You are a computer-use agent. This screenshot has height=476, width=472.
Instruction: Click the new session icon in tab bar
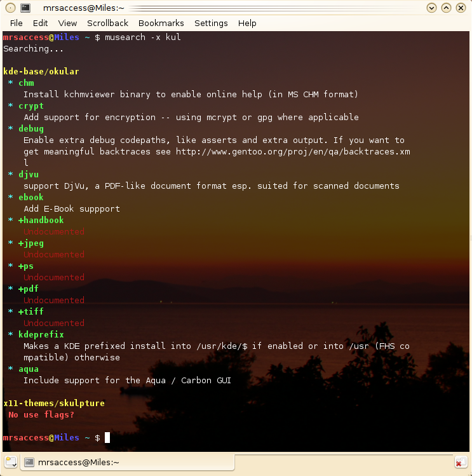10,462
